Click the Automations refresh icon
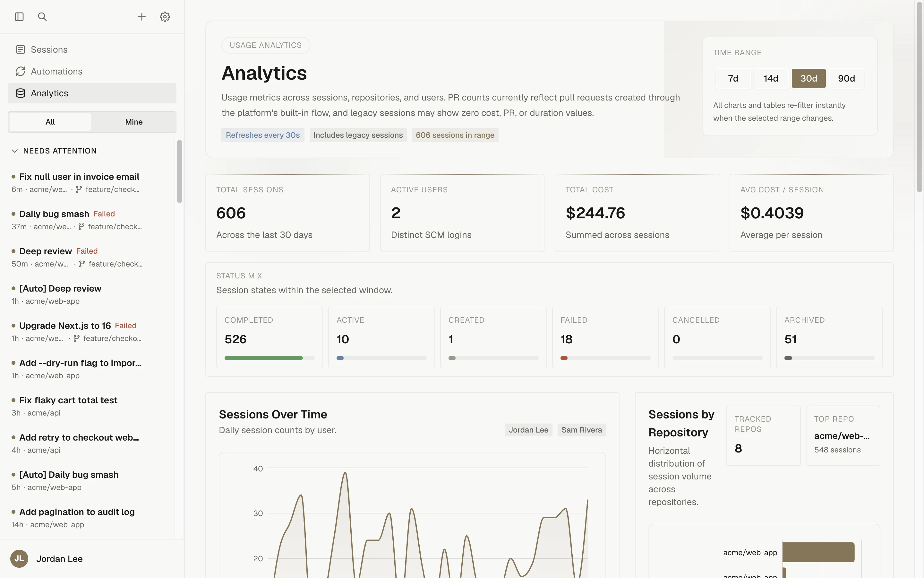The image size is (924, 578). click(x=21, y=72)
